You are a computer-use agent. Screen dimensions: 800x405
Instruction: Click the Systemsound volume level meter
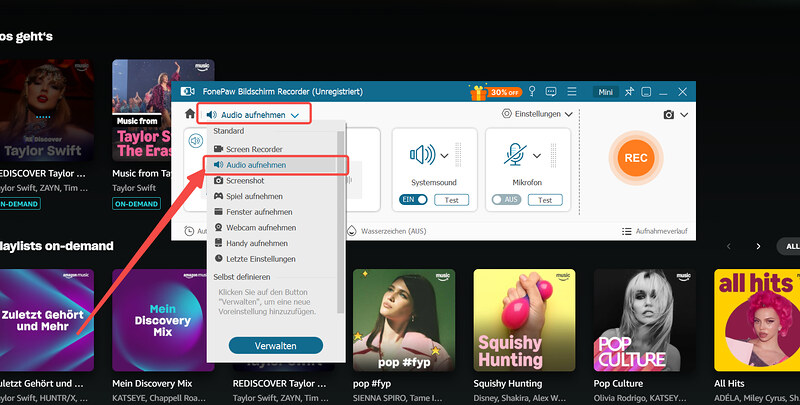pos(458,155)
